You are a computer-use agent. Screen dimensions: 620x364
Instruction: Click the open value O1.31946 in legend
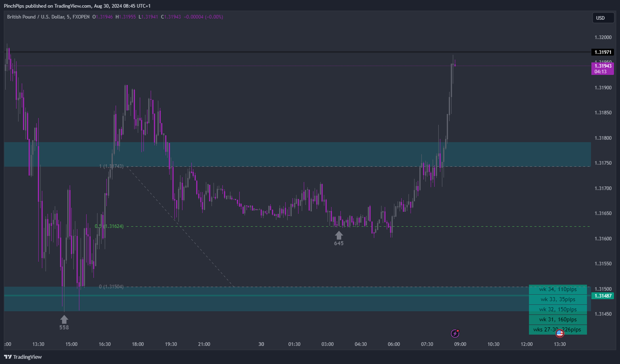point(102,17)
